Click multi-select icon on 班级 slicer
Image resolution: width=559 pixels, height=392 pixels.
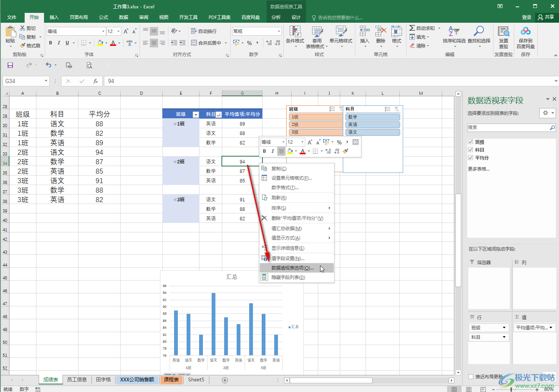[x=332, y=109]
